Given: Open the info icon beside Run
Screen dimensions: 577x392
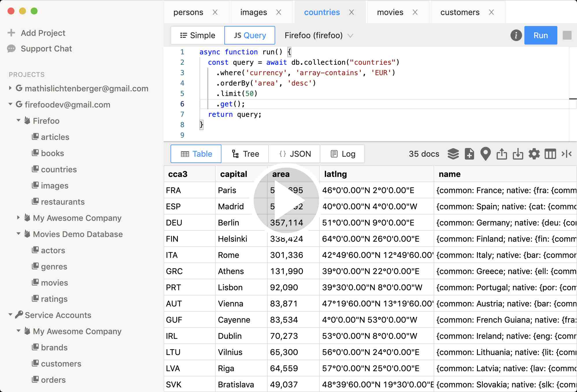Looking at the screenshot, I should click(516, 35).
